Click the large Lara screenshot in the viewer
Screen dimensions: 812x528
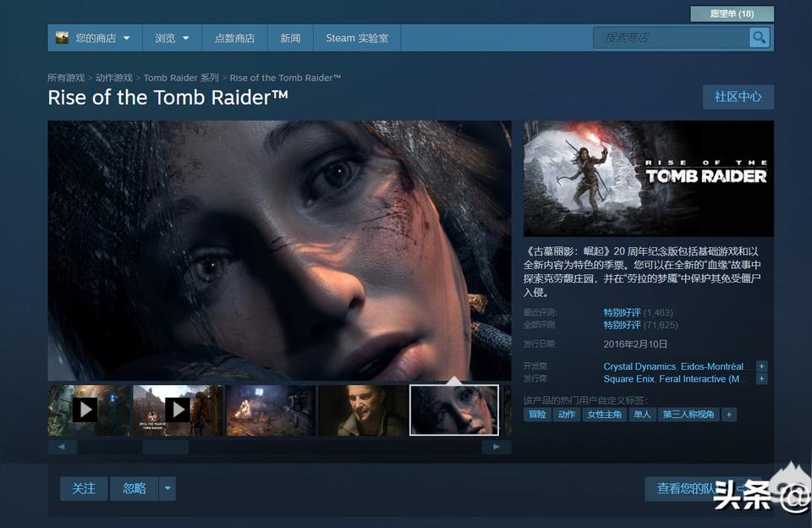pyautogui.click(x=279, y=250)
